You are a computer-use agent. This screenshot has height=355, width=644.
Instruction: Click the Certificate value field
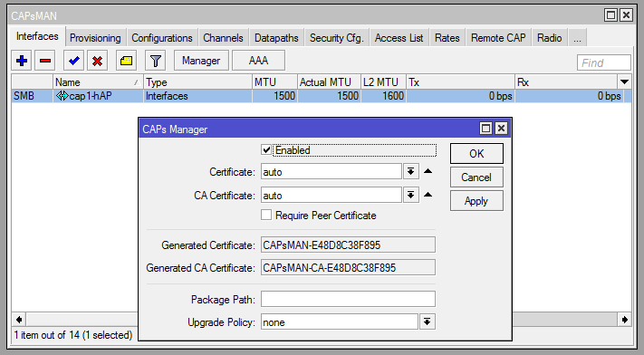tap(331, 172)
